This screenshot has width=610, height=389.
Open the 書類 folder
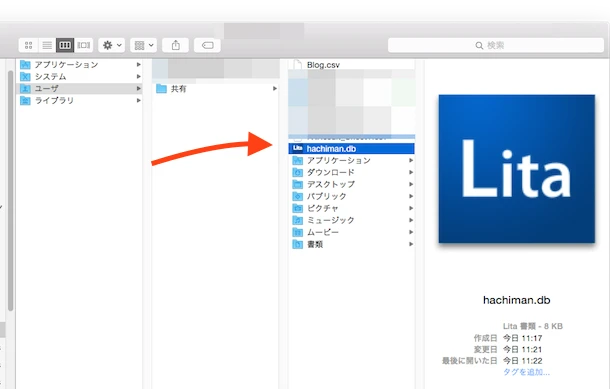point(352,244)
